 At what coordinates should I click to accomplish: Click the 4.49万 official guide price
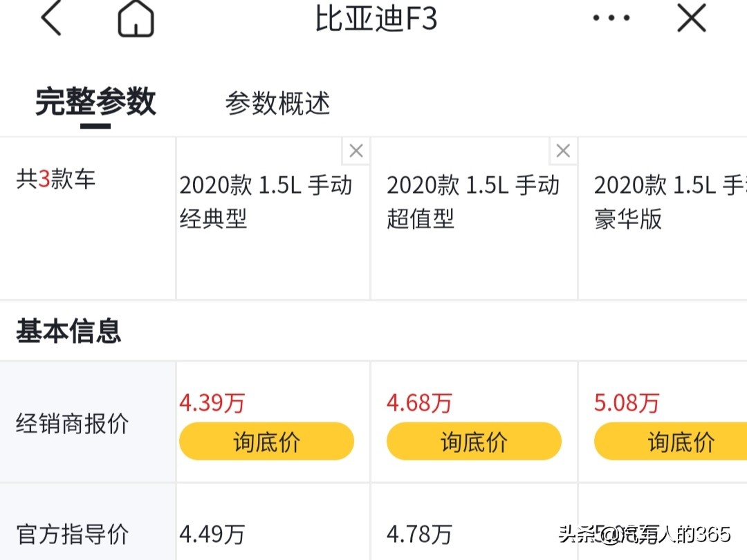212,534
